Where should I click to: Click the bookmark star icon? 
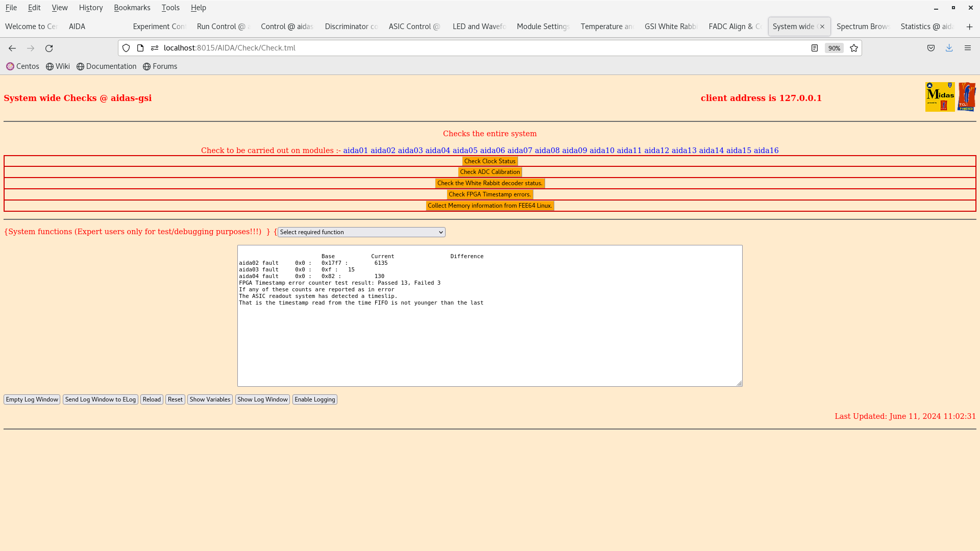pyautogui.click(x=854, y=48)
